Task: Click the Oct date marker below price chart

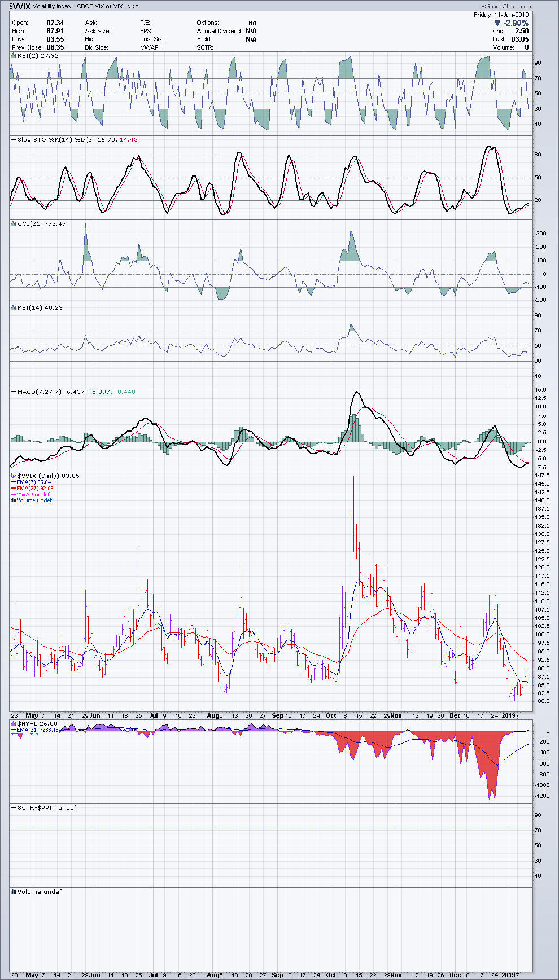Action: tap(331, 715)
